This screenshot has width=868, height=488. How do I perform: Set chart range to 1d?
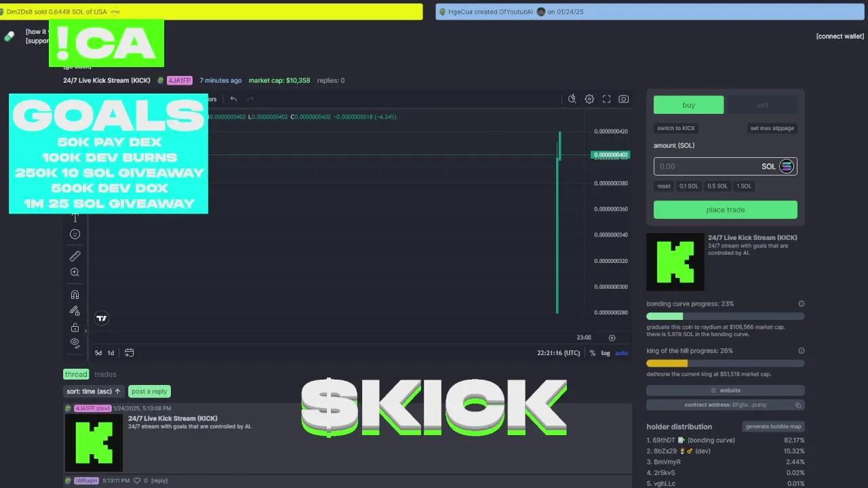tap(111, 352)
